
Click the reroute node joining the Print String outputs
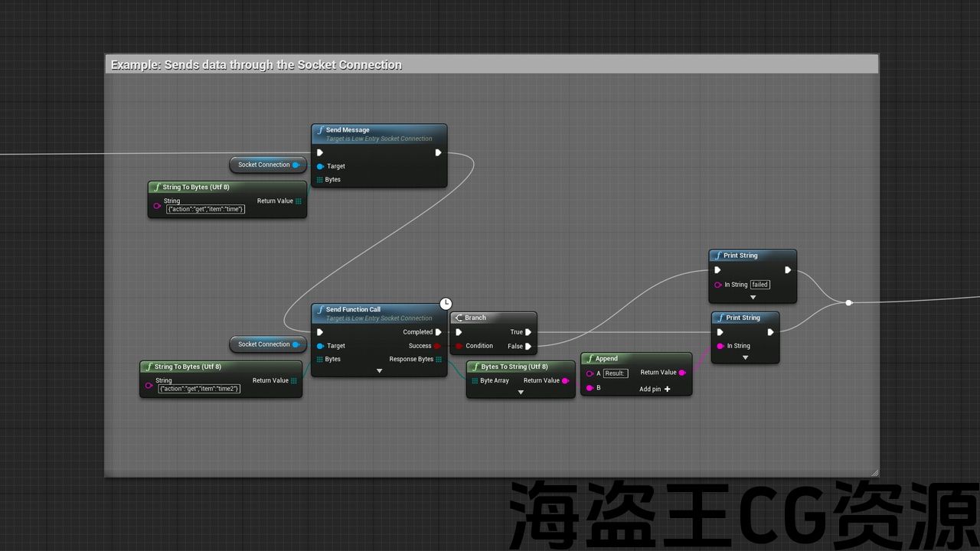848,303
